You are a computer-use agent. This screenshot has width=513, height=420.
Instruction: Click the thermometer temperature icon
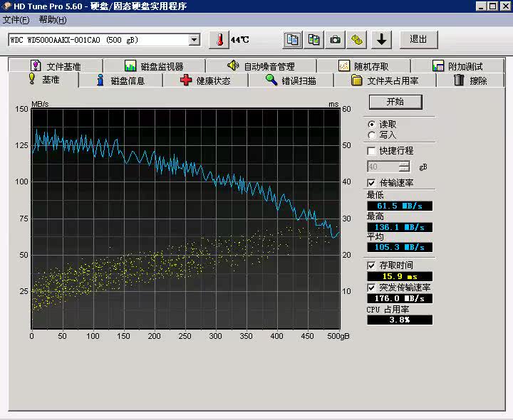tap(220, 40)
